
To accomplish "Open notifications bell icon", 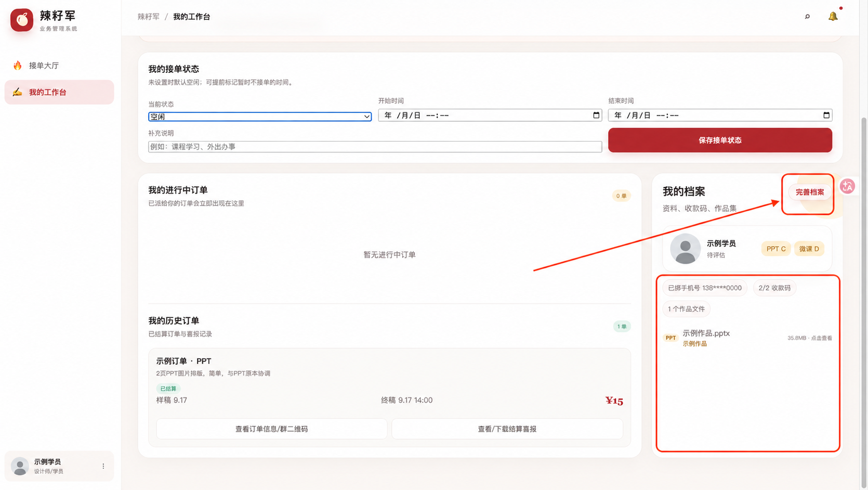I will pyautogui.click(x=833, y=17).
